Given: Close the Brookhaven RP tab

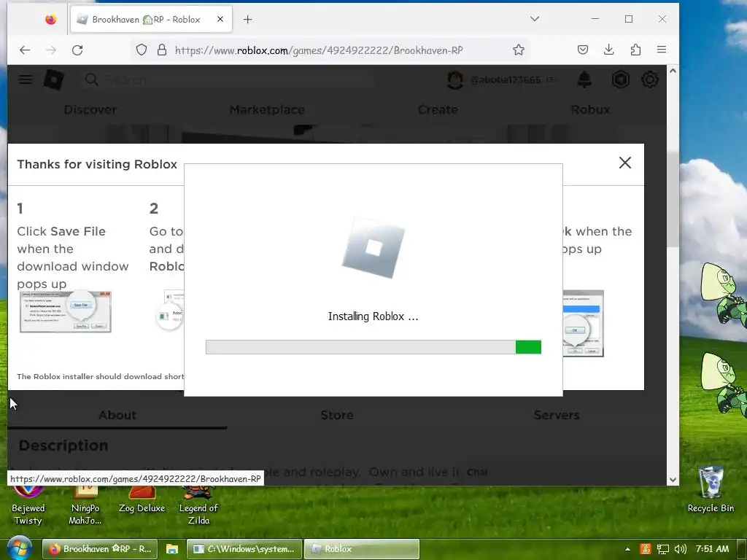Looking at the screenshot, I should [x=220, y=19].
